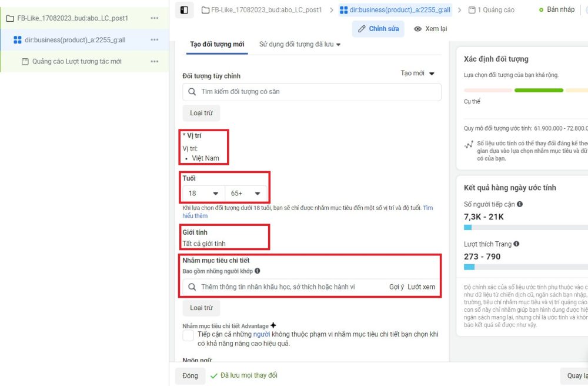Expand Tạo mới dropdown
Viewport: 588px width, 386px height.
[417, 73]
